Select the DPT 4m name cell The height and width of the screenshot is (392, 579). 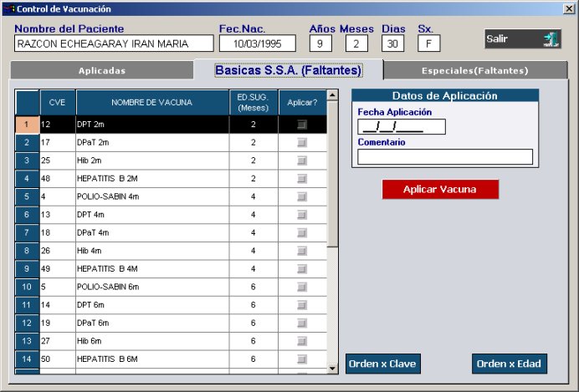click(x=152, y=215)
